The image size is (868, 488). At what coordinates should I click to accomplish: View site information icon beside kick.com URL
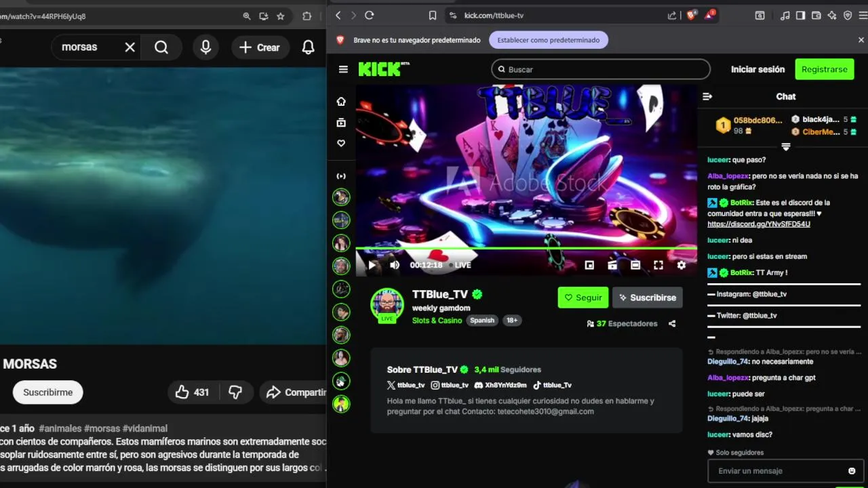point(454,16)
